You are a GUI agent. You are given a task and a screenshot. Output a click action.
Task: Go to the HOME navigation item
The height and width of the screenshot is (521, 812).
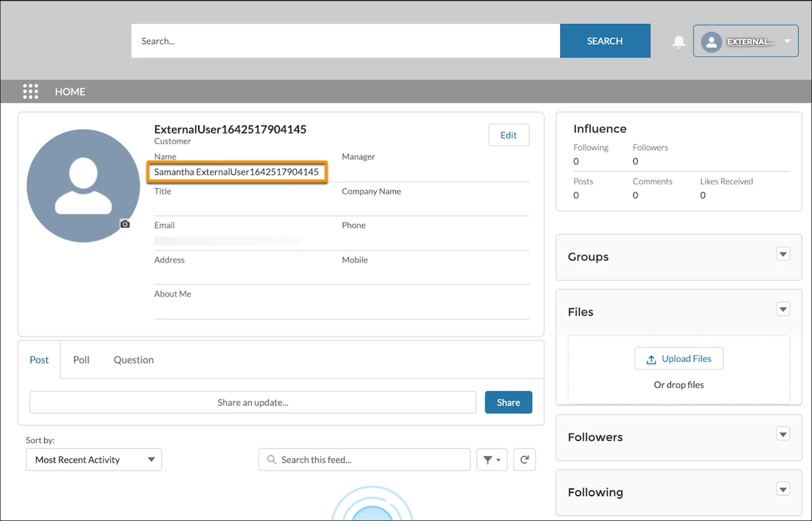tap(70, 92)
